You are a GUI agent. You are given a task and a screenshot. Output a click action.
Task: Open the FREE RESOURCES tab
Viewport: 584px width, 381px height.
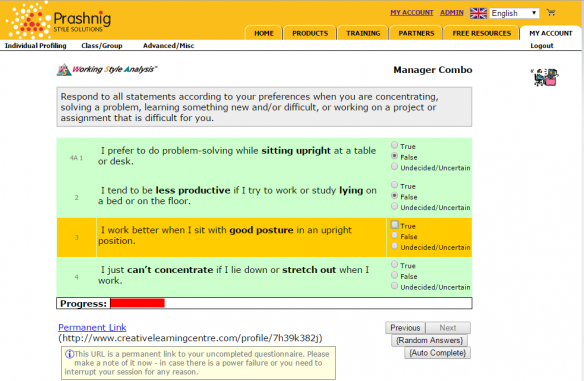click(x=481, y=33)
